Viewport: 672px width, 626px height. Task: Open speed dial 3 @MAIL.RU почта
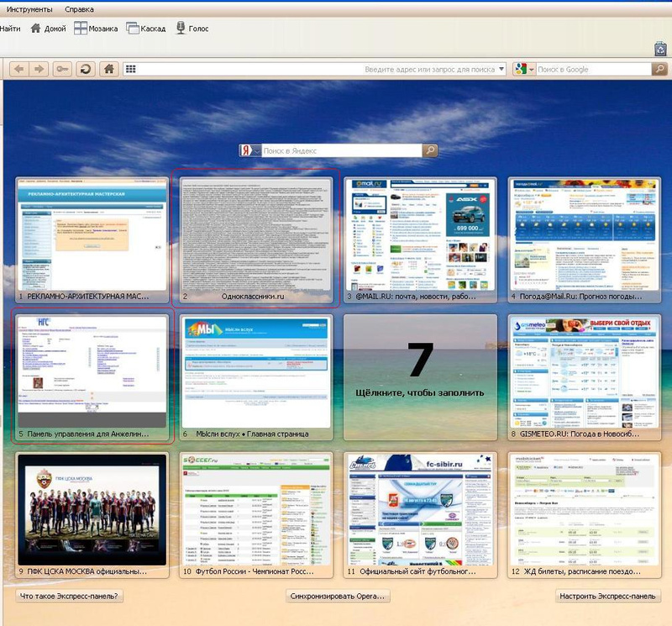point(421,239)
